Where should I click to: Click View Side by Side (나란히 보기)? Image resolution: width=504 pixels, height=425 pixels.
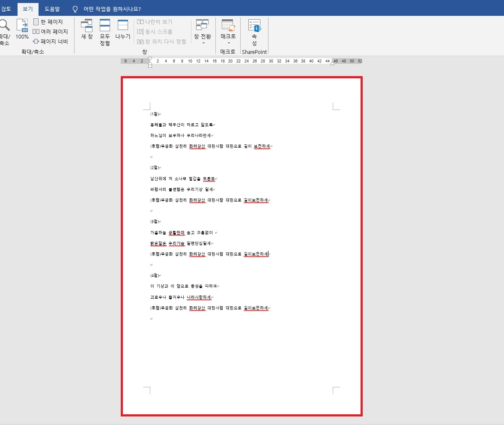coord(155,22)
